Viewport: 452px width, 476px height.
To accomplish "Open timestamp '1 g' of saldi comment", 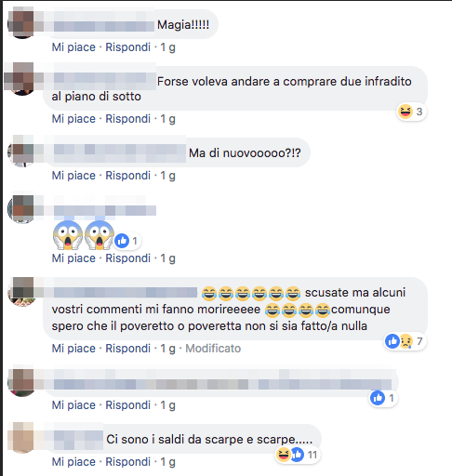I will (x=167, y=462).
